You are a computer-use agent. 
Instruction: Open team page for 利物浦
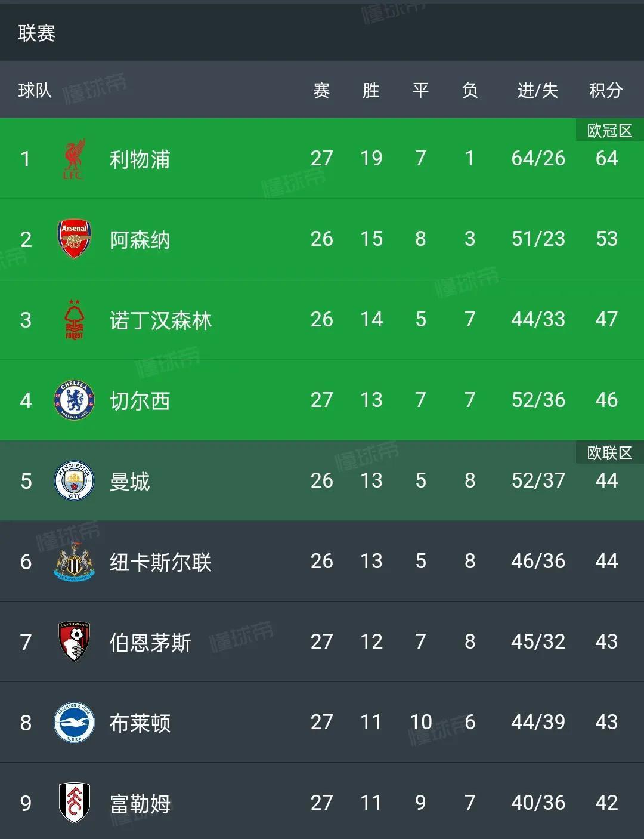click(140, 159)
